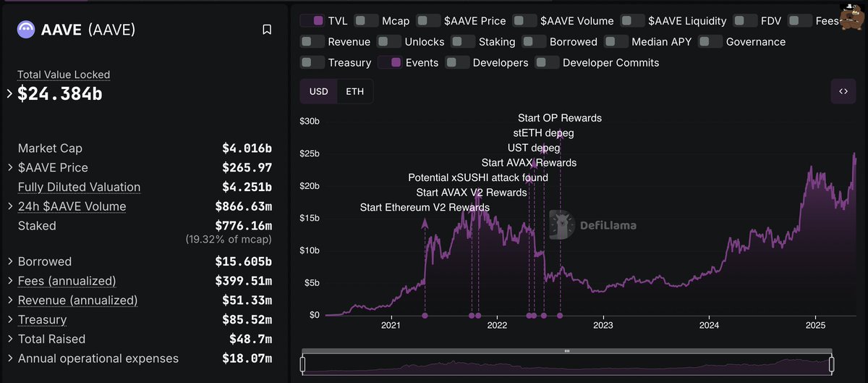Click the 19.32% of mcap note
868x383 pixels.
pyautogui.click(x=229, y=239)
